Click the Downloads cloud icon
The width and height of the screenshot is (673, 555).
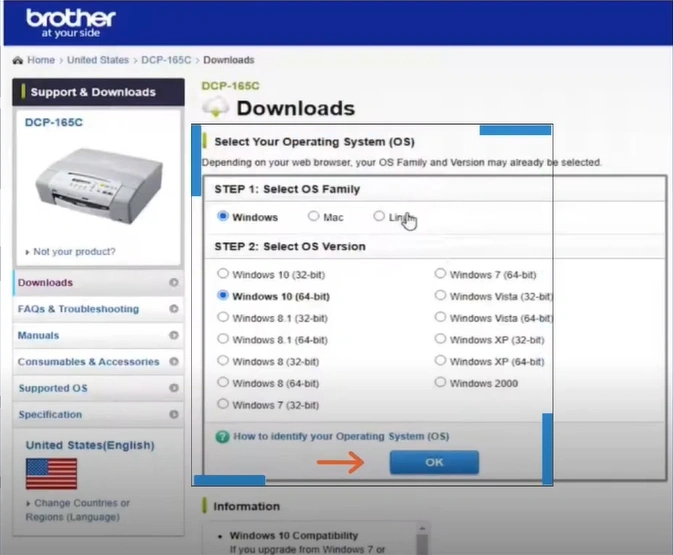[214, 107]
